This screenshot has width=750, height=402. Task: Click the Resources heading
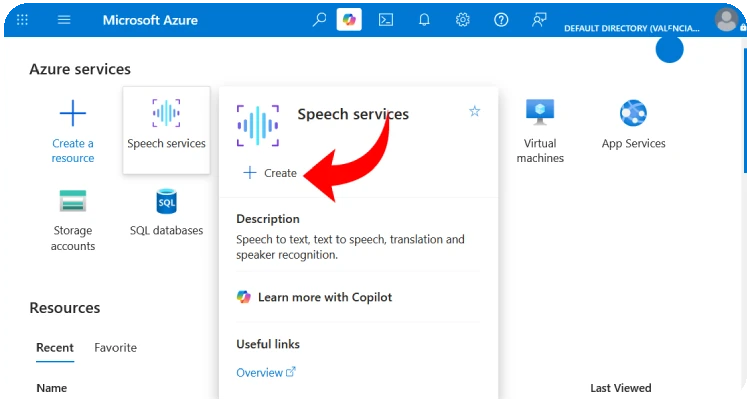coord(65,308)
